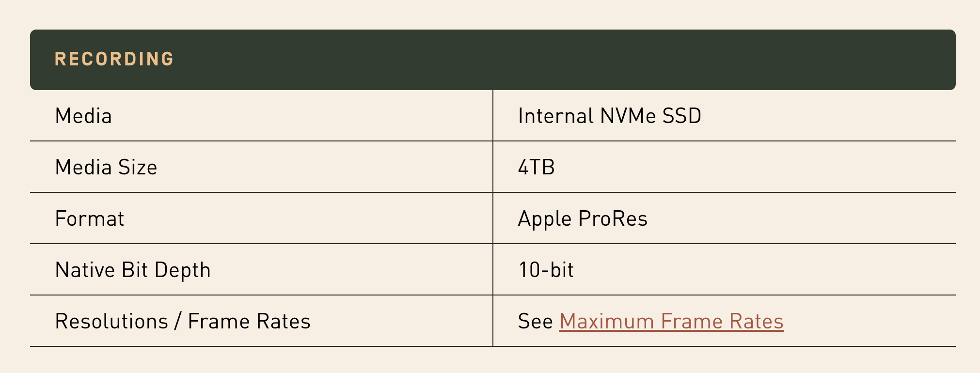Click the word Internal in Media value
Screen dimensions: 980x373
click(556, 116)
